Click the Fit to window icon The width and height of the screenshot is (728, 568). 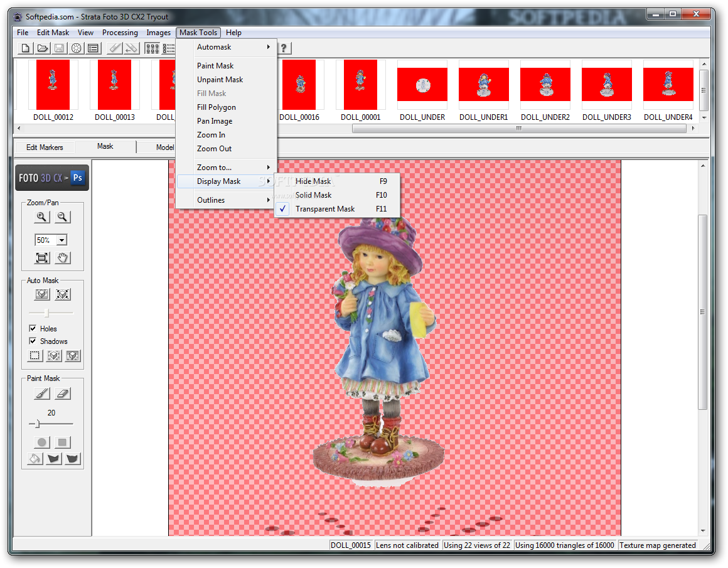pyautogui.click(x=42, y=258)
